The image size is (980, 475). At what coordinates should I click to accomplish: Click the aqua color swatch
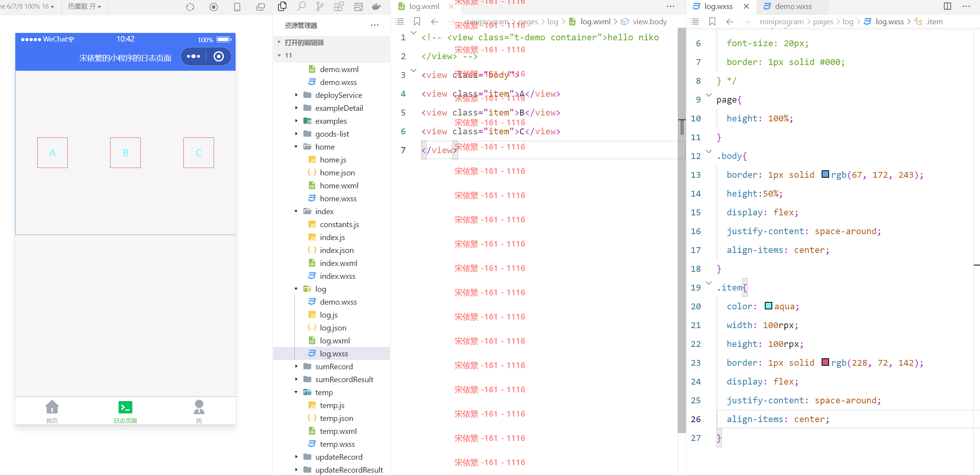click(768, 306)
